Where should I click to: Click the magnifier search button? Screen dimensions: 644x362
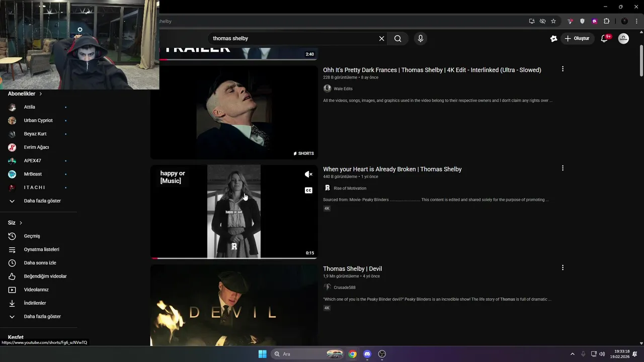(397, 38)
